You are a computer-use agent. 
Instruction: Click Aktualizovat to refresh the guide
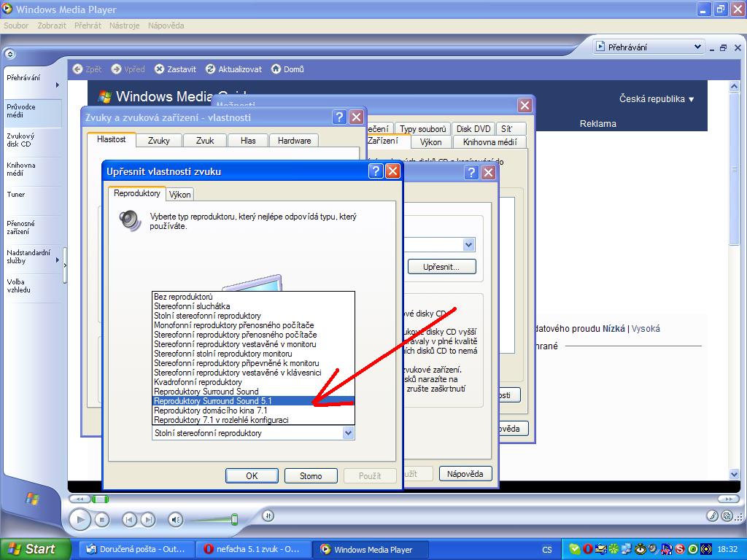[233, 69]
